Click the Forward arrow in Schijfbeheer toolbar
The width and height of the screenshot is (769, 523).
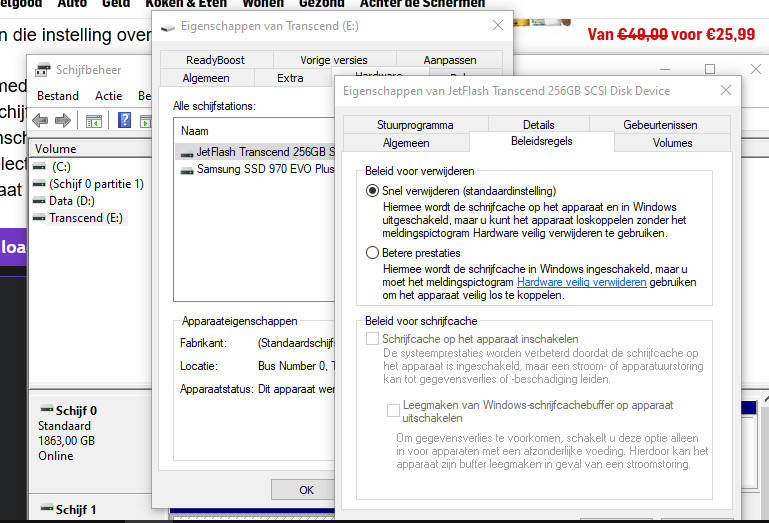tap(63, 120)
